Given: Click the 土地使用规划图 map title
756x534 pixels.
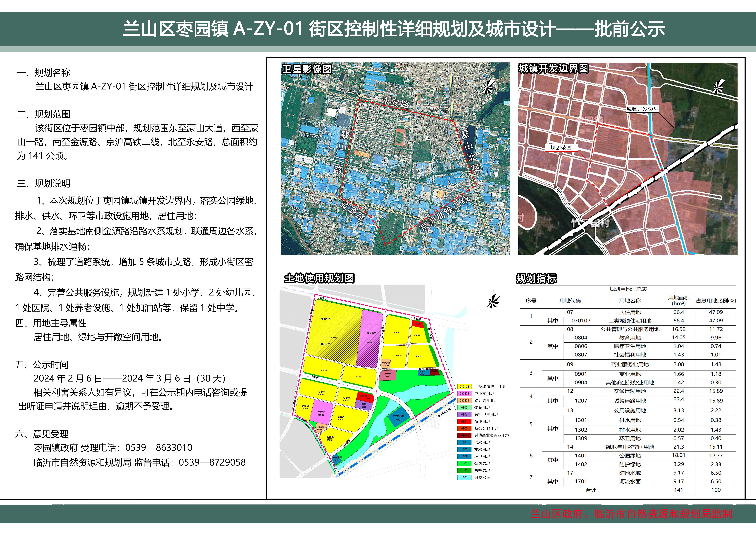Looking at the screenshot, I should coord(319,278).
